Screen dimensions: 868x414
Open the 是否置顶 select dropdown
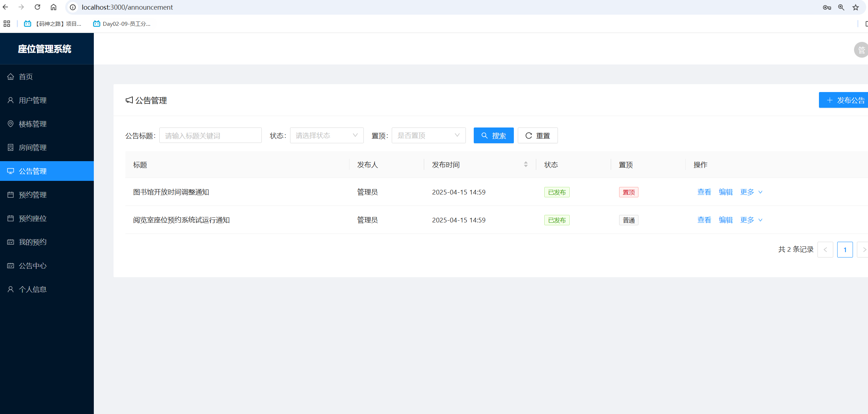[x=428, y=135]
